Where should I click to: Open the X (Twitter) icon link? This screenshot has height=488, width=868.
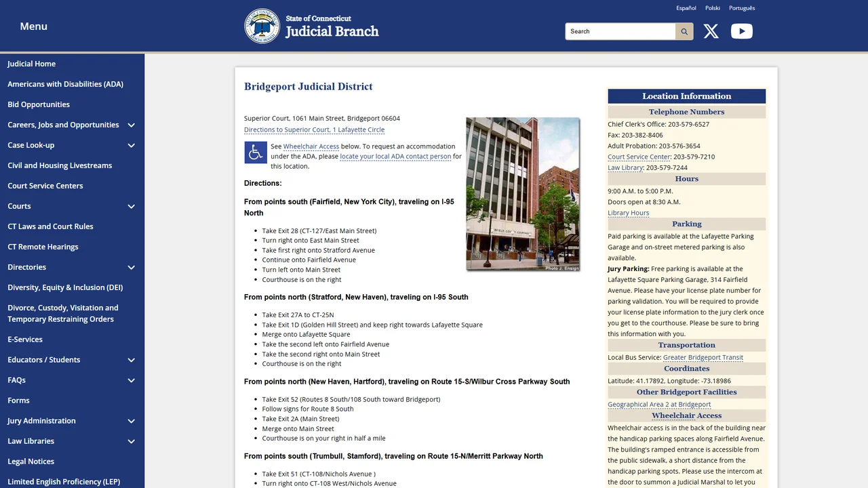(711, 31)
